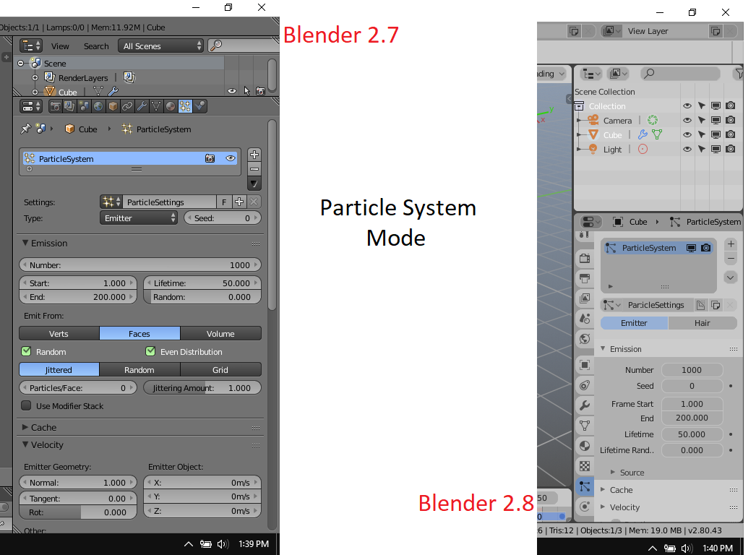Adjust the Lifetime Random slider in Blender 2.7

202,297
